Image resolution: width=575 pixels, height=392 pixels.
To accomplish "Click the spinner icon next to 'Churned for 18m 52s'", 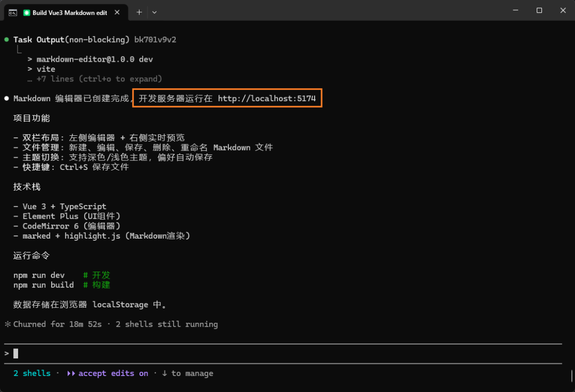I will pyautogui.click(x=6, y=324).
